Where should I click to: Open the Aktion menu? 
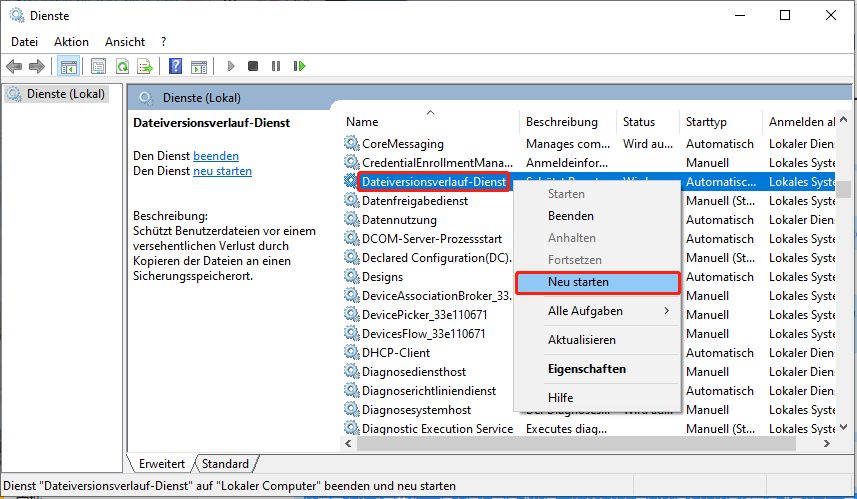(x=71, y=42)
